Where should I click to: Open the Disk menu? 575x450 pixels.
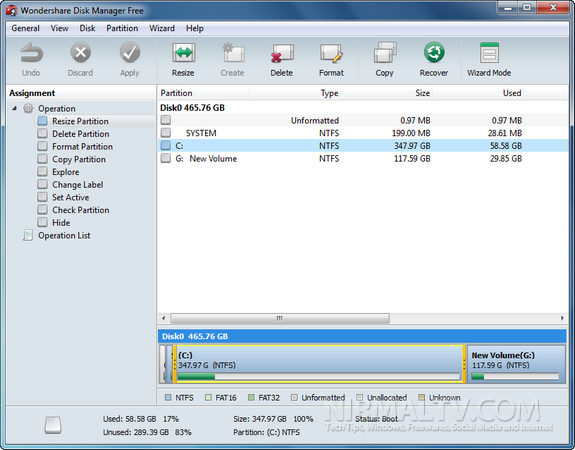coord(87,28)
